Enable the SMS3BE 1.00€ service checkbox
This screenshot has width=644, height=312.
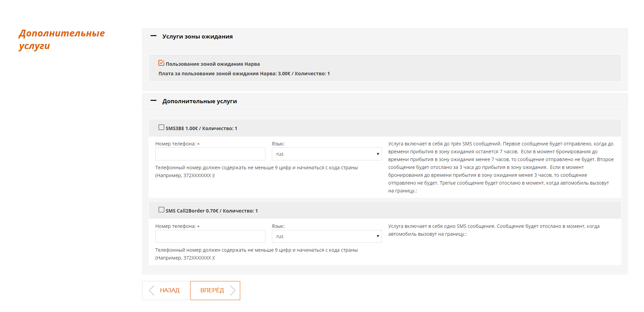(161, 127)
